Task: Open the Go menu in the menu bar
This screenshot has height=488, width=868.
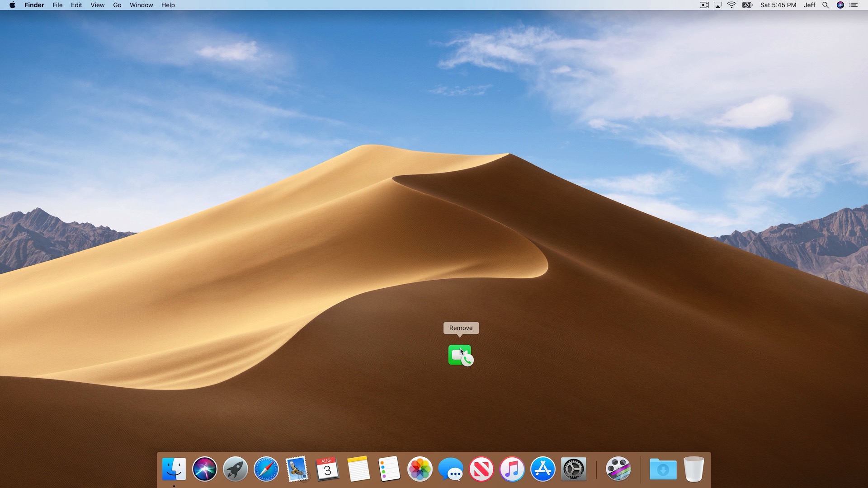Action: click(x=117, y=5)
